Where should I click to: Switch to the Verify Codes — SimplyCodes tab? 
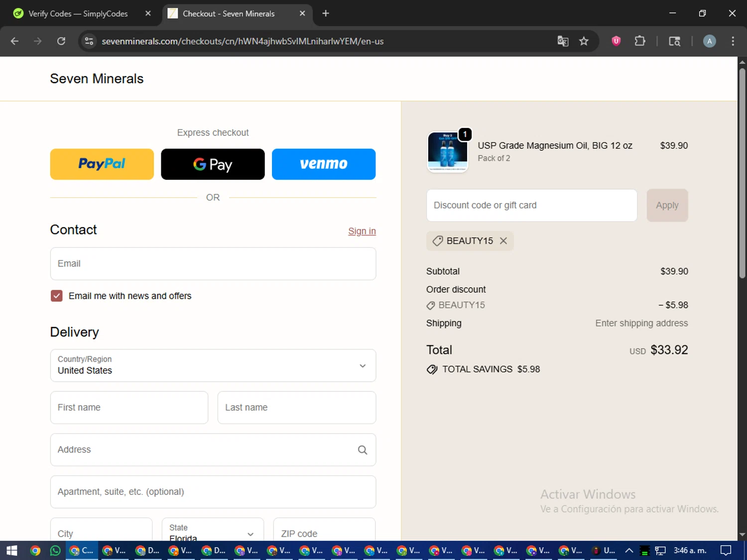78,13
